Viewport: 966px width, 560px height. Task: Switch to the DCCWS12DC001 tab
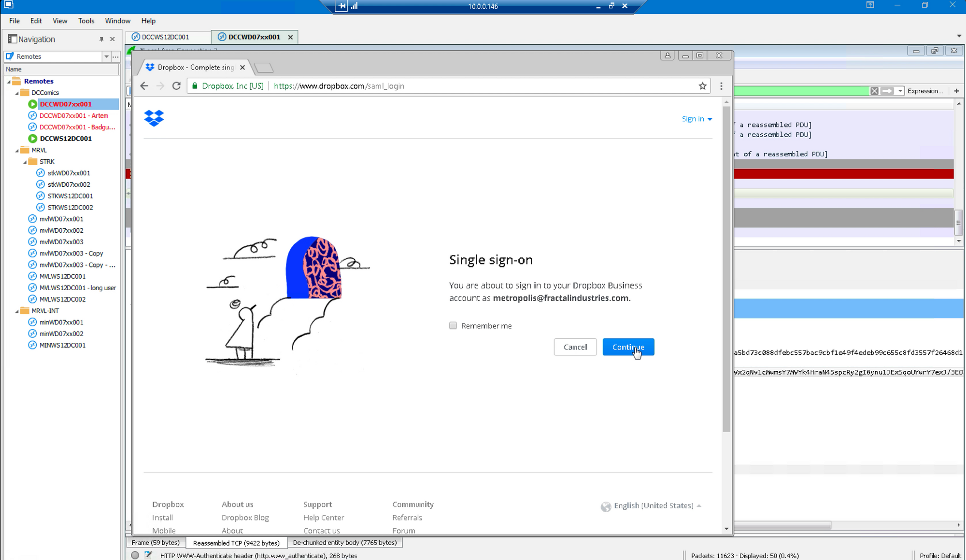(x=168, y=37)
